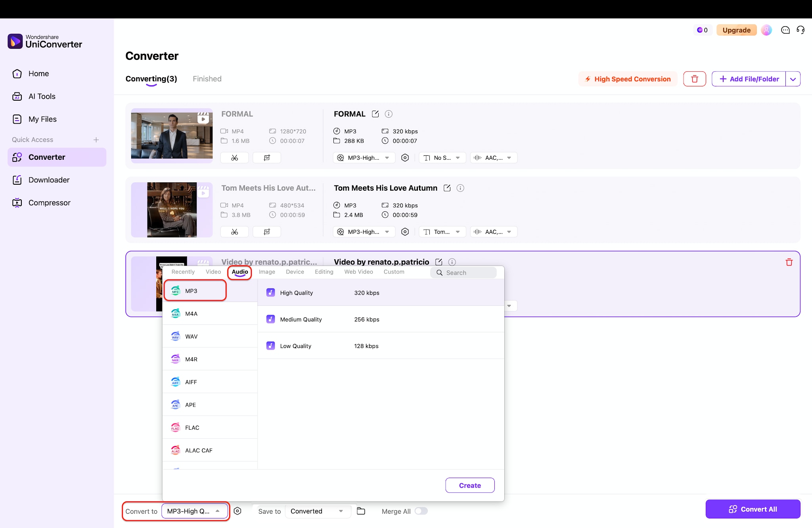812x528 pixels.
Task: Open the Web Video format tab
Action: (358, 272)
